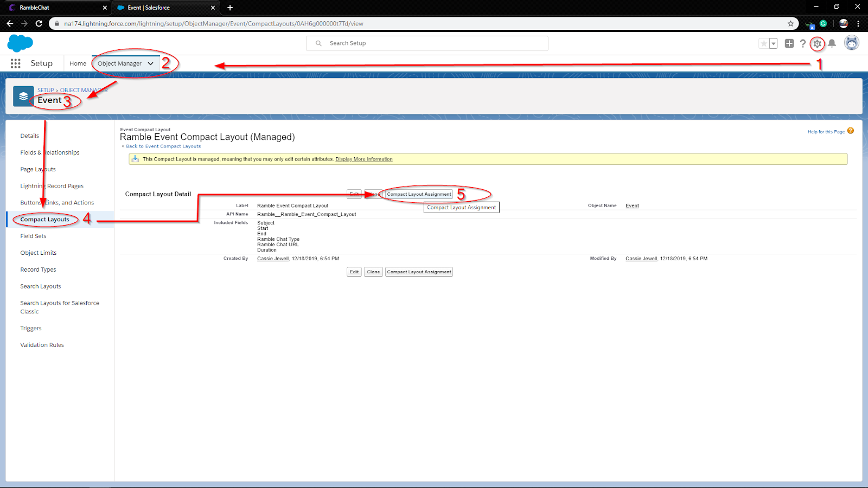The height and width of the screenshot is (488, 868).
Task: Click the Grammarly extension icon
Action: pyautogui.click(x=823, y=23)
